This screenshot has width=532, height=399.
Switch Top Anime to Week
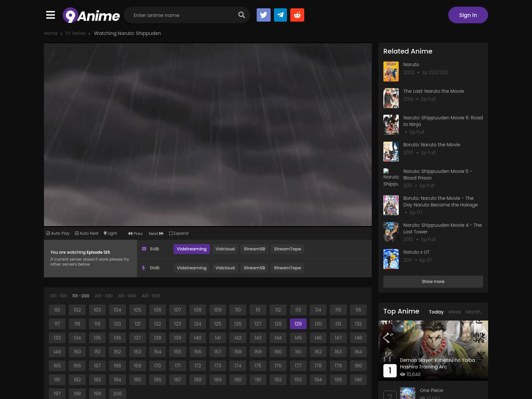(x=455, y=312)
